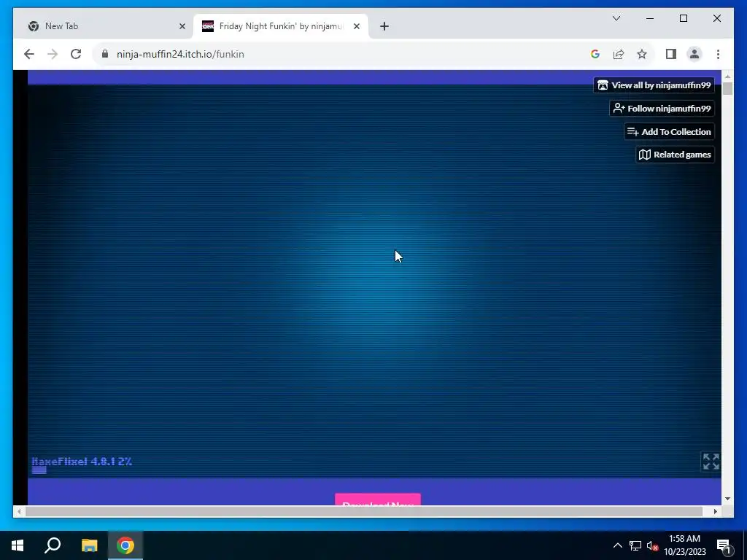Enter fullscreen for the game embed
Image resolution: width=747 pixels, height=560 pixels.
711,462
